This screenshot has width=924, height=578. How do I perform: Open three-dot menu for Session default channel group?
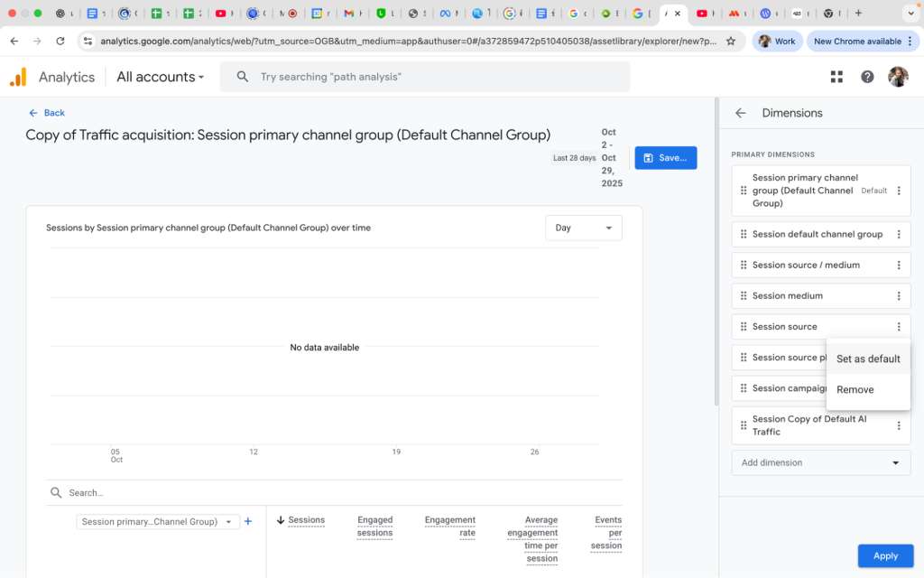tap(899, 235)
